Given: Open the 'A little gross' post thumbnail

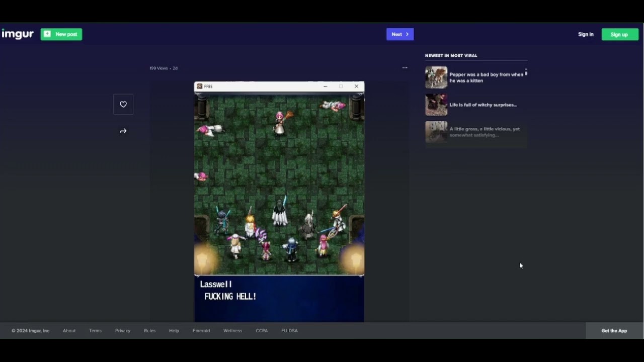Looking at the screenshot, I should tap(436, 132).
